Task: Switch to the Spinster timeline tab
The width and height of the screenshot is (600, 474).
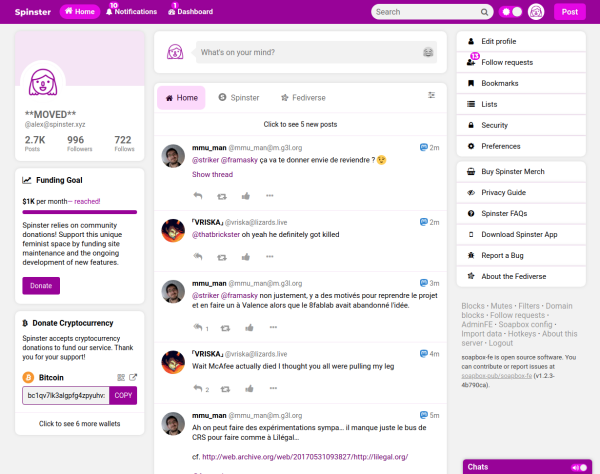Action: 239,98
